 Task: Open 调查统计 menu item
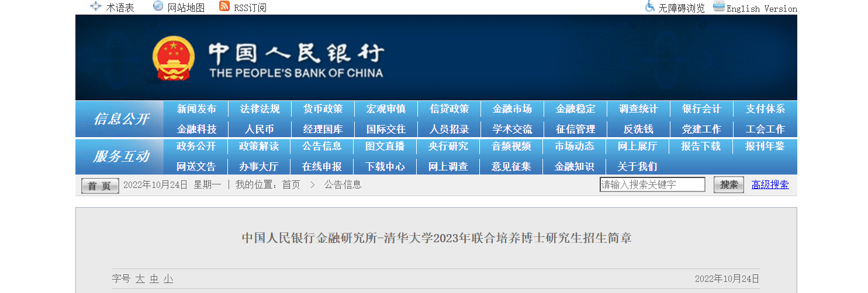[x=638, y=109]
